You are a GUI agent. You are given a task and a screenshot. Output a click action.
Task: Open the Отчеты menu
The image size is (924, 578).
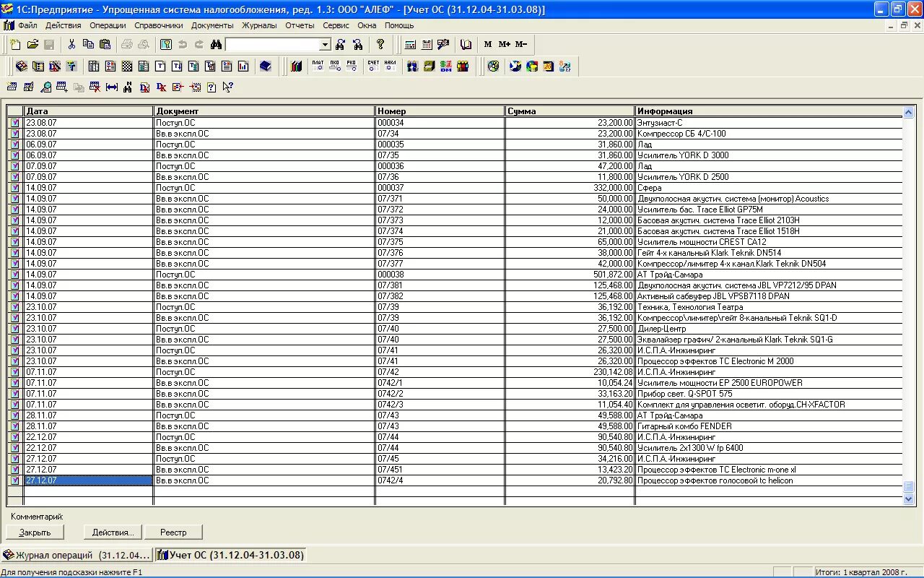click(x=300, y=25)
